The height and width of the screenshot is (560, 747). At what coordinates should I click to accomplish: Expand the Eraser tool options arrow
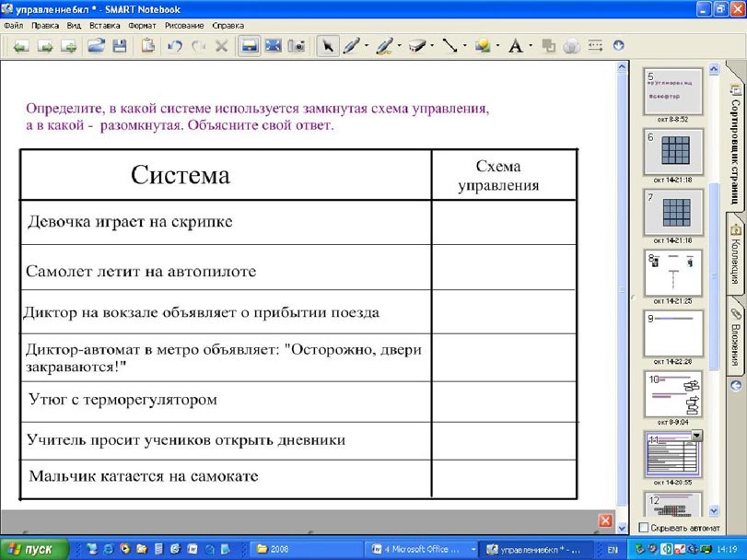coord(432,46)
